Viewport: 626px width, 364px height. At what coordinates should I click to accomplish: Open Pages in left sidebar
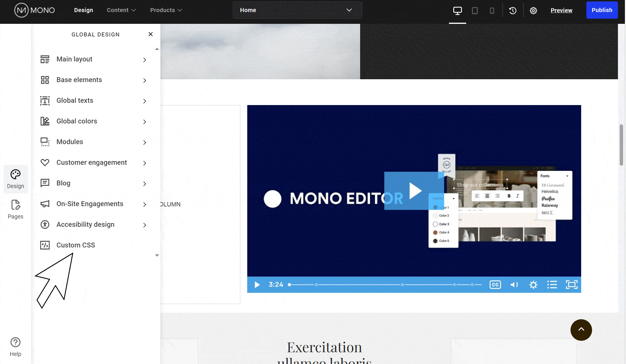(16, 210)
